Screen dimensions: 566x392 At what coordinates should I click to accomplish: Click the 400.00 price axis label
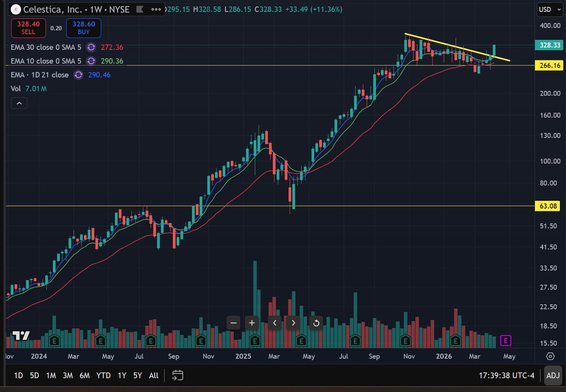(549, 25)
